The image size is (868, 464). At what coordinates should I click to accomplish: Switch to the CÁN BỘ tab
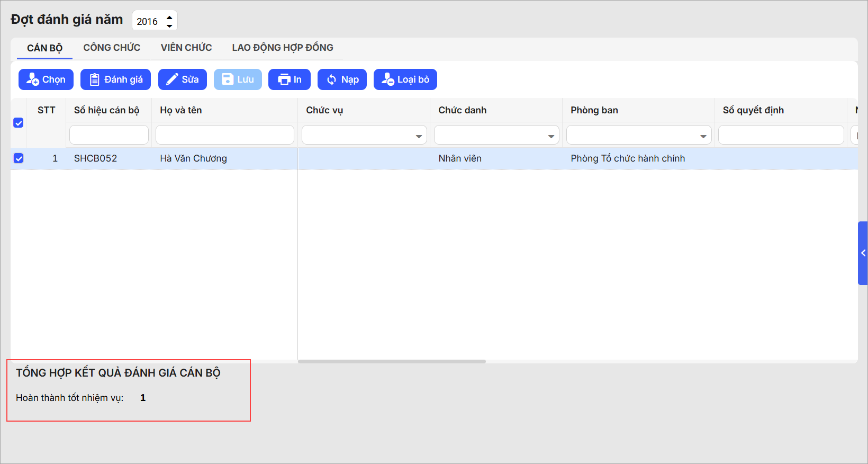pyautogui.click(x=45, y=48)
